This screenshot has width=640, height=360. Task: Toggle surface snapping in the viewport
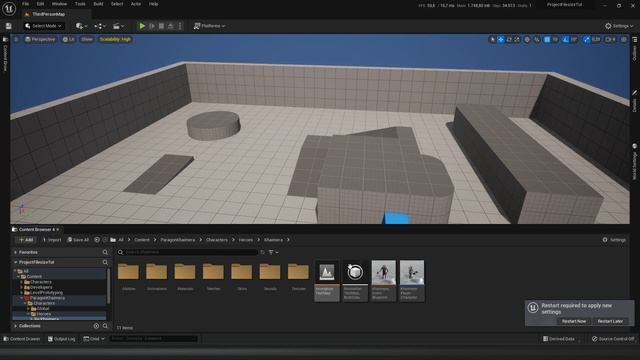(x=537, y=40)
